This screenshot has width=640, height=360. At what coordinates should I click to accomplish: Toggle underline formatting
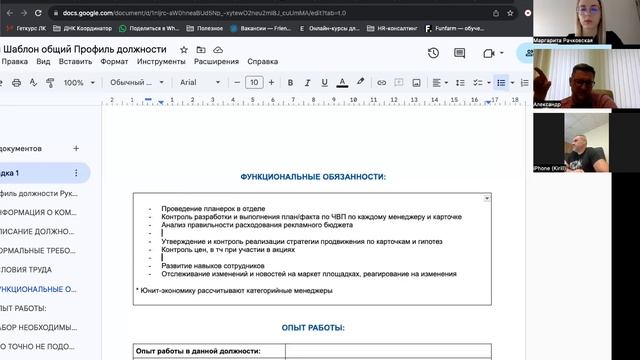tap(324, 83)
